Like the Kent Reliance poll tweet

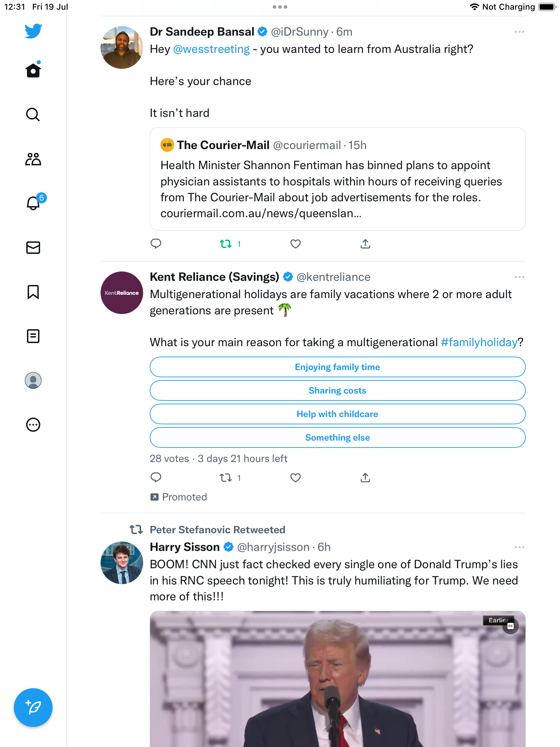[295, 478]
